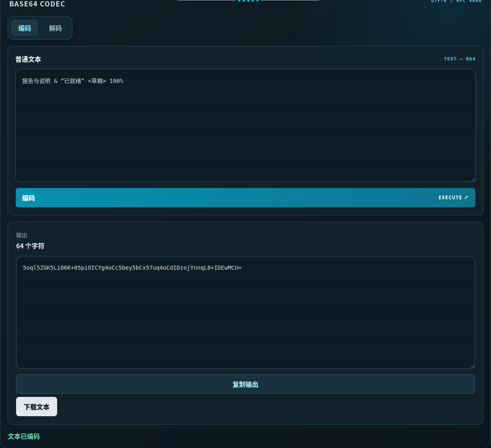
Task: Focus the 普通文本 input textarea
Action: pos(245,125)
